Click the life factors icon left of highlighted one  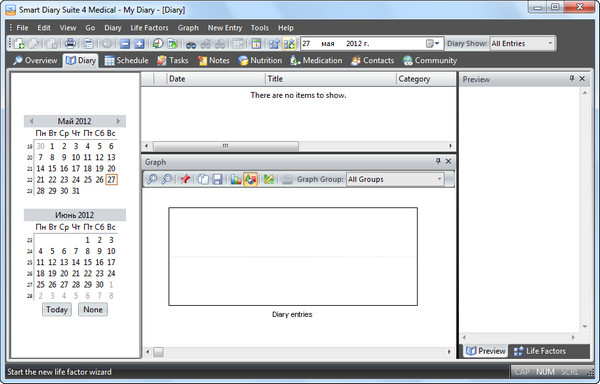point(274,44)
